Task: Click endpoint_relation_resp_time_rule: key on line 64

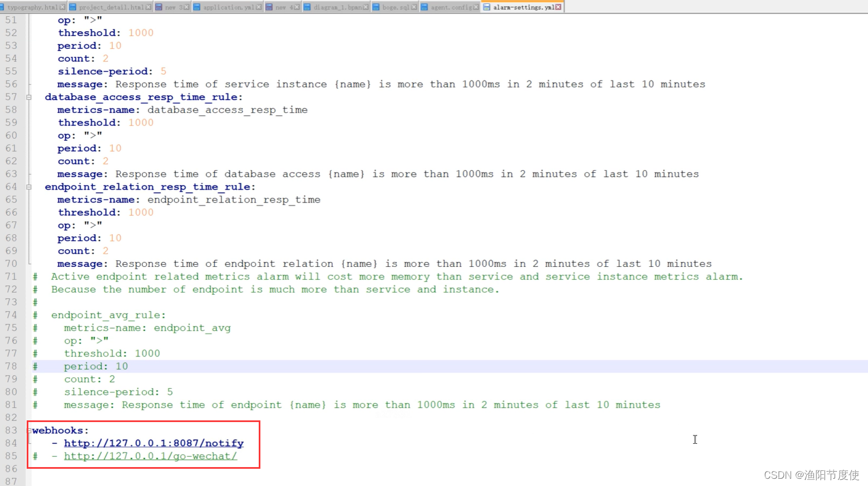Action: point(150,187)
